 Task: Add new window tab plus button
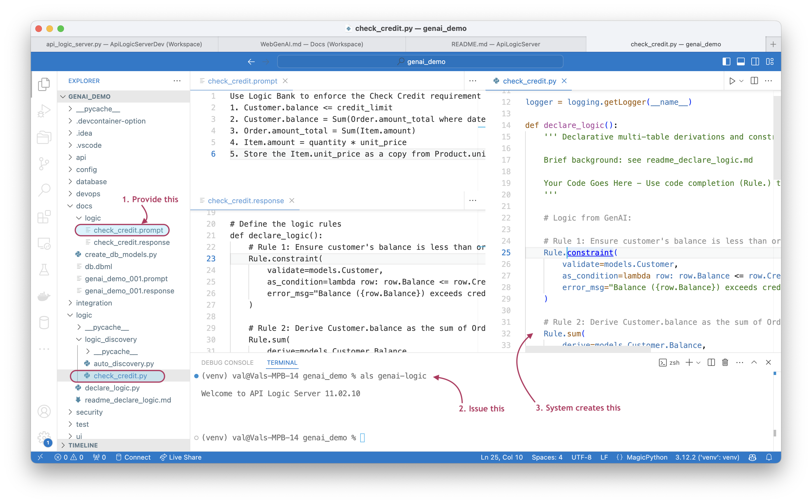click(x=773, y=44)
